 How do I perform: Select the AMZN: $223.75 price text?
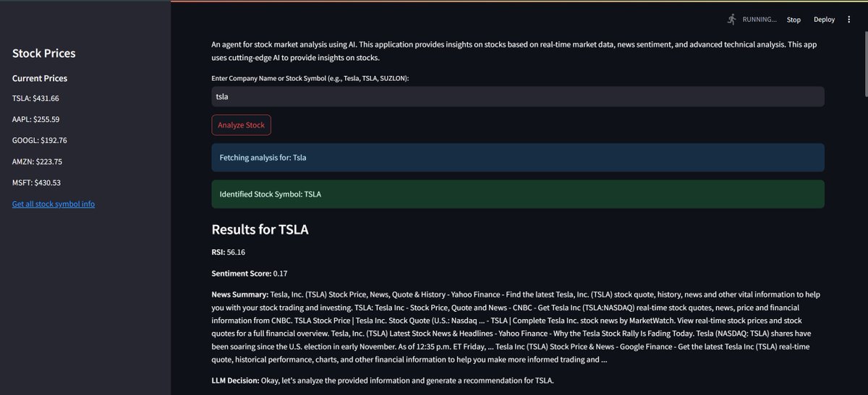pyautogui.click(x=37, y=161)
